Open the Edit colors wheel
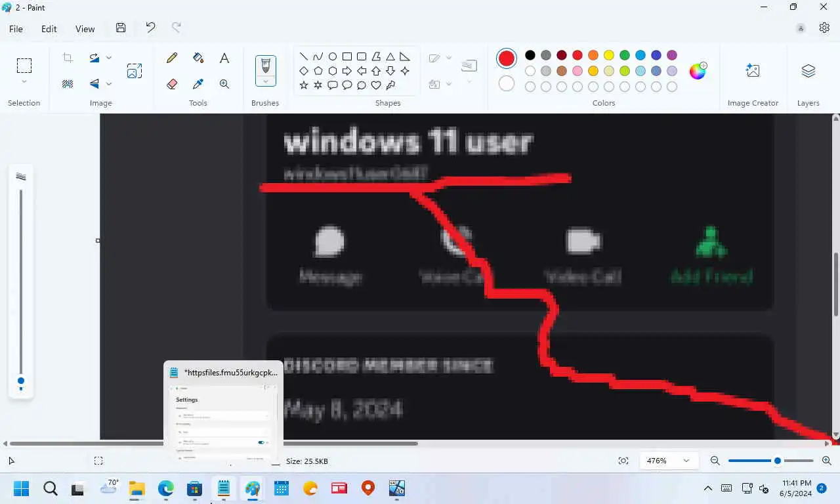The image size is (840, 504). [698, 71]
